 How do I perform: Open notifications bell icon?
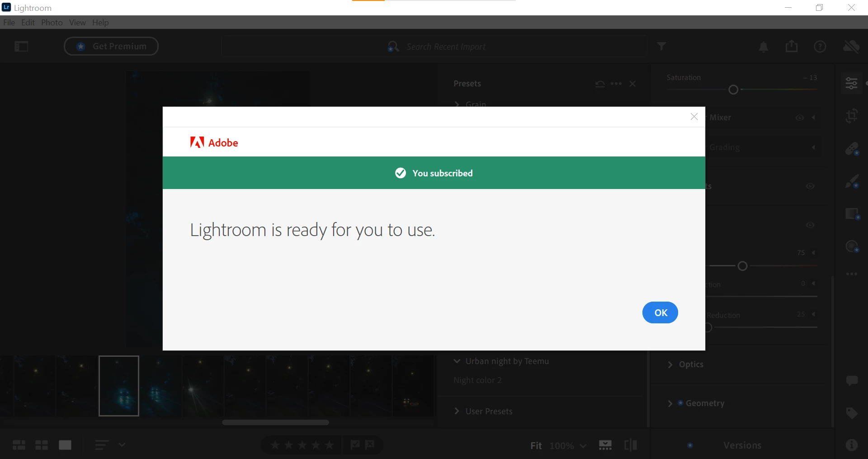click(764, 47)
